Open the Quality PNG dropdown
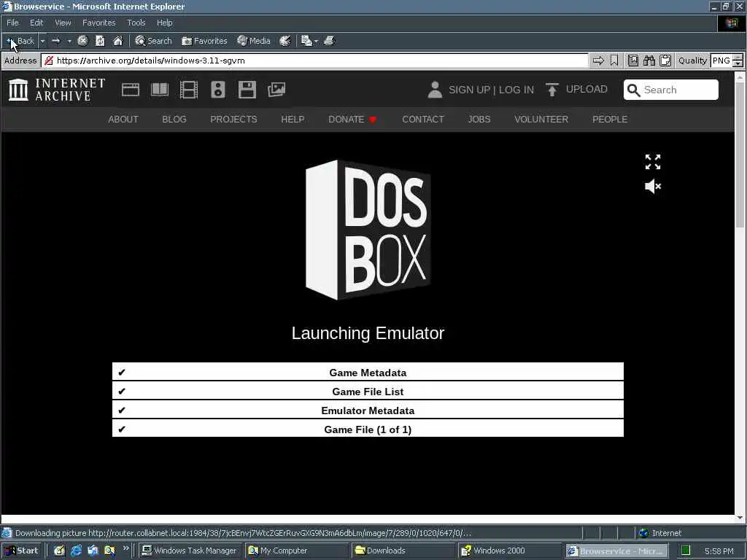 pyautogui.click(x=721, y=61)
